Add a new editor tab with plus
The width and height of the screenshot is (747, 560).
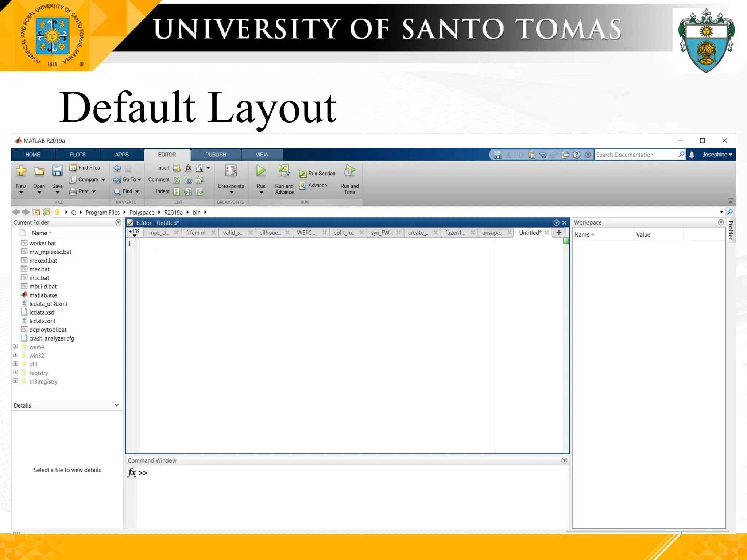(559, 233)
